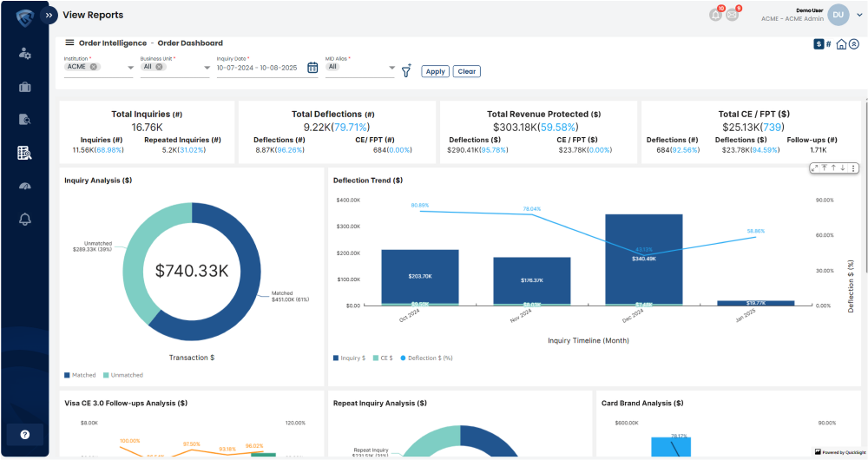This screenshot has width=868, height=460.
Task: Open the messages envelope icon
Action: [x=732, y=15]
